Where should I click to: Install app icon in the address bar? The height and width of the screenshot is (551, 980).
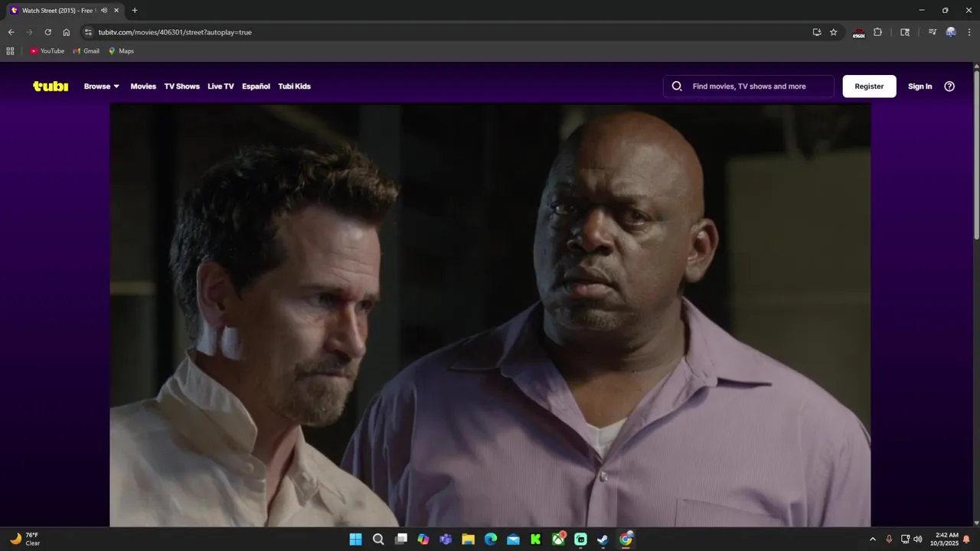817,32
